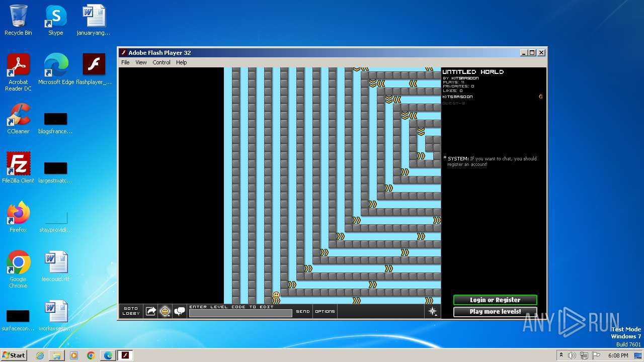Open the smiley selector icon
The image size is (644, 362).
pyautogui.click(x=165, y=311)
